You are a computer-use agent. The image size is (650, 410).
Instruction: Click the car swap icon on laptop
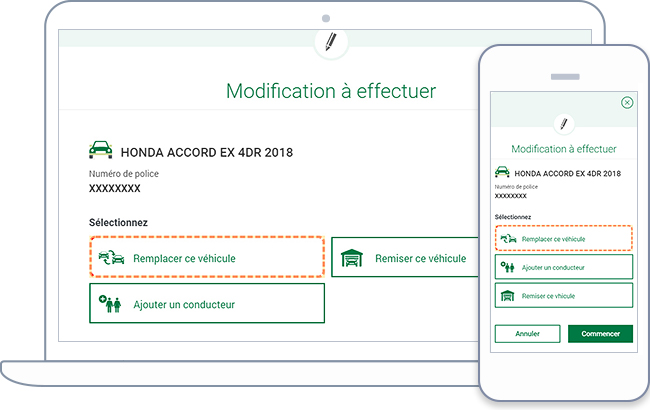tap(111, 257)
